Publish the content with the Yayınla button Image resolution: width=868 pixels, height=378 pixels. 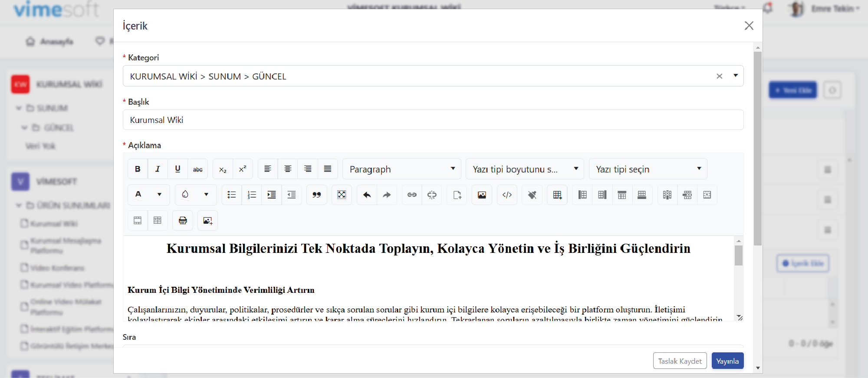[728, 361]
